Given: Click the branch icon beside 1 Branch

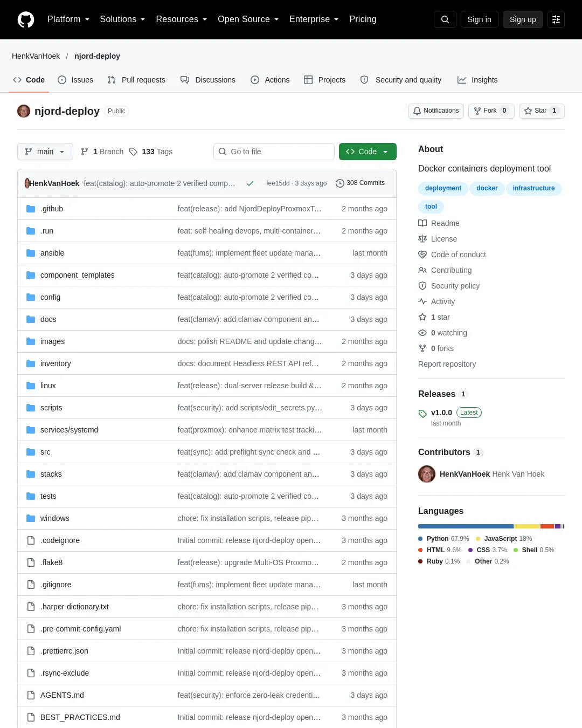Looking at the screenshot, I should (85, 152).
